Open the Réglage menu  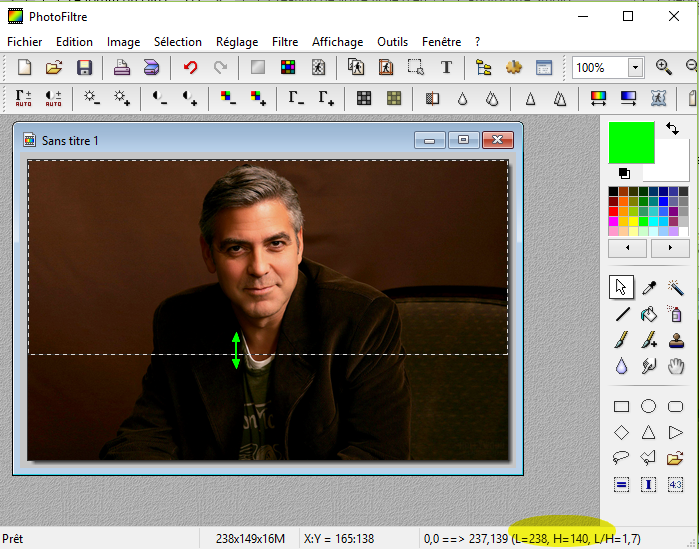[237, 42]
